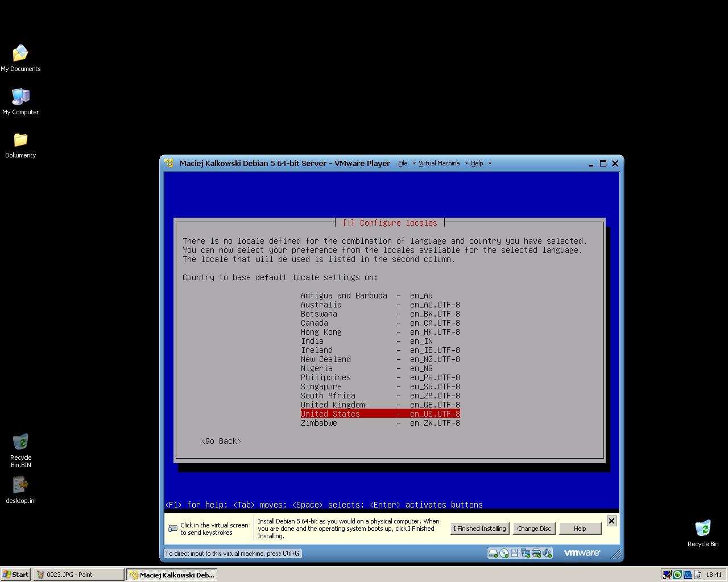The width and height of the screenshot is (728, 582).
Task: Select India en_IN row
Action: click(x=380, y=341)
